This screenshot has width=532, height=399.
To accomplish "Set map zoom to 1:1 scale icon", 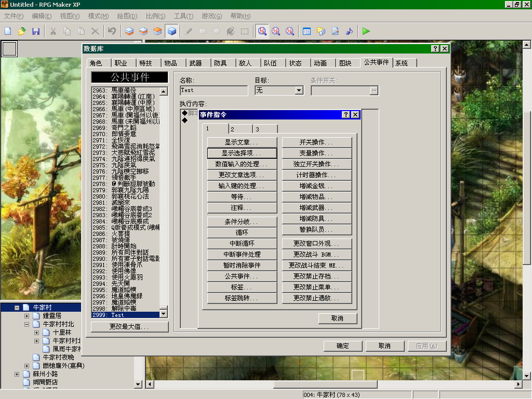I will tap(262, 31).
